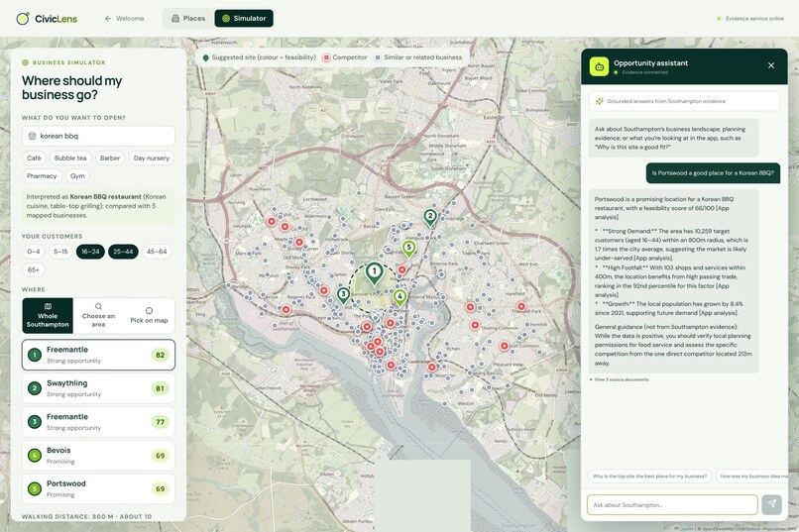Go back using the Welcome arrow
This screenshot has width=799, height=532.
point(124,18)
